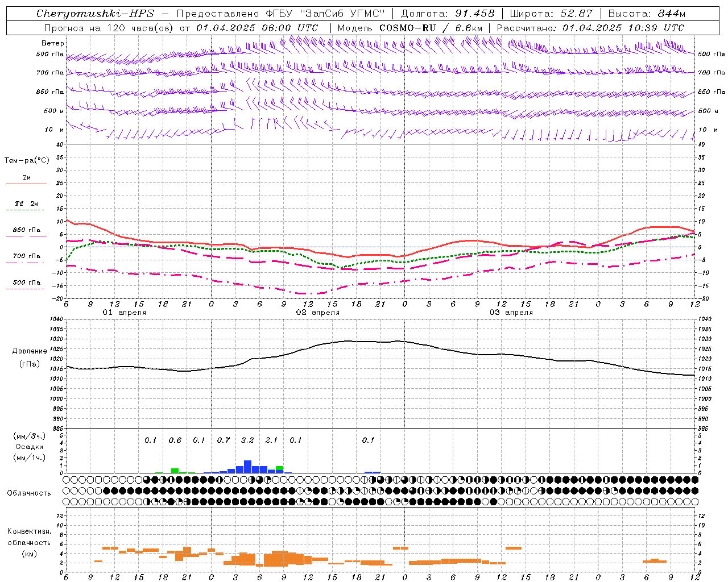Click the 3.2 precipitation total value
This screenshot has height=582, width=728.
(x=247, y=440)
